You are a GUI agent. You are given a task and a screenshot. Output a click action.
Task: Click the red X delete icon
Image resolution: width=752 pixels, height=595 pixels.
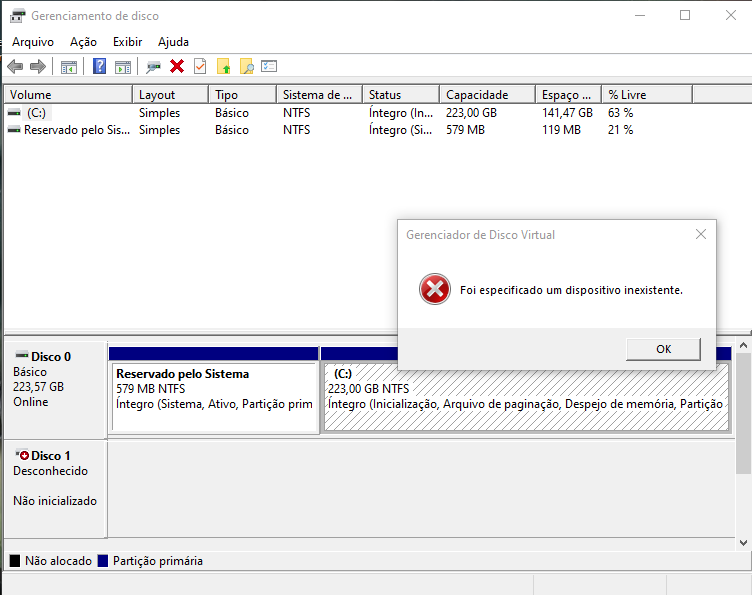[177, 67]
